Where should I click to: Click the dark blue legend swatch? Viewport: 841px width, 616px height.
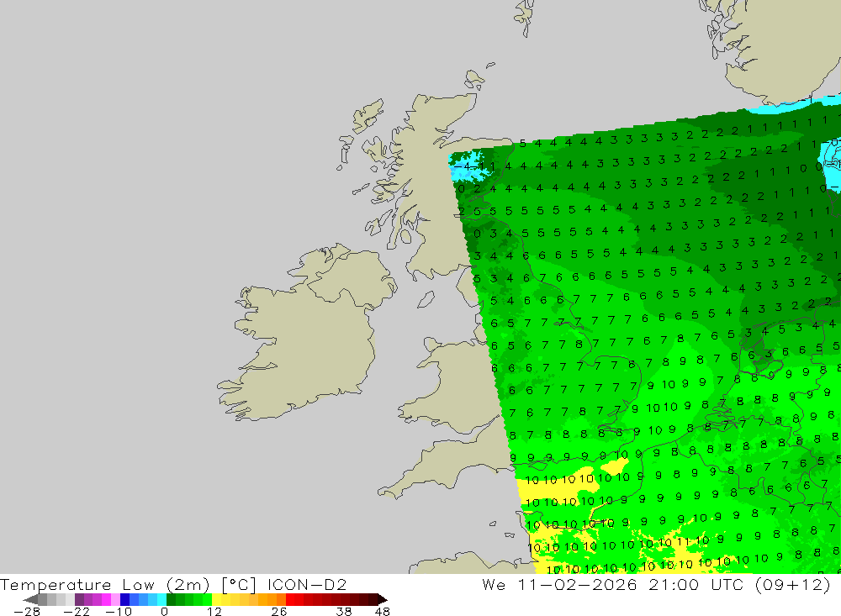pos(124,599)
